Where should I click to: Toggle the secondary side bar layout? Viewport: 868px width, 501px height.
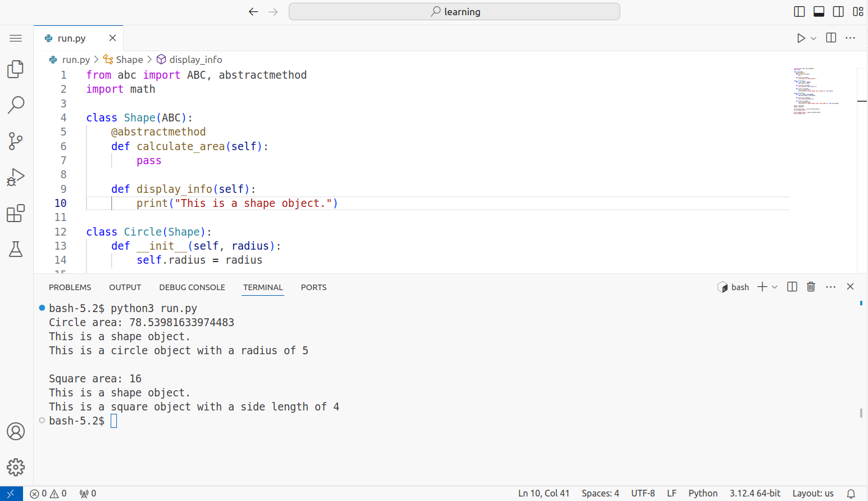[x=838, y=12]
